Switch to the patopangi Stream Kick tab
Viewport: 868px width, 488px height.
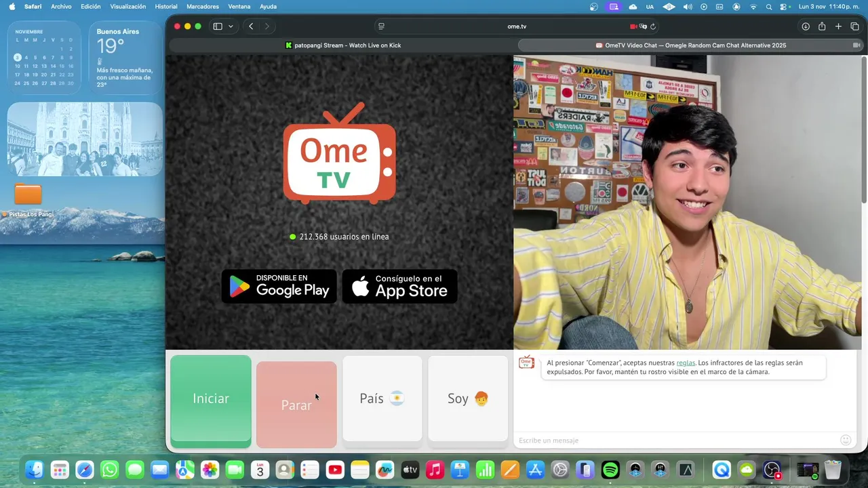point(343,45)
